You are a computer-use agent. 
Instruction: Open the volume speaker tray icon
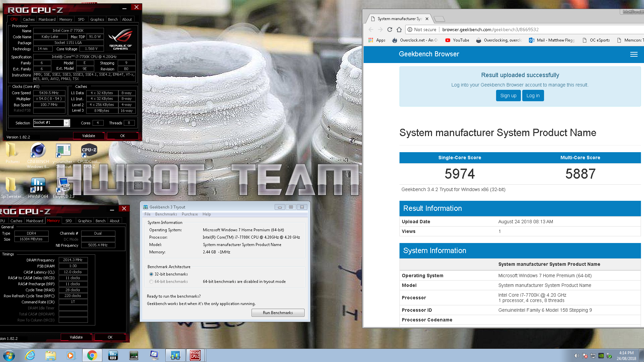[577, 356]
